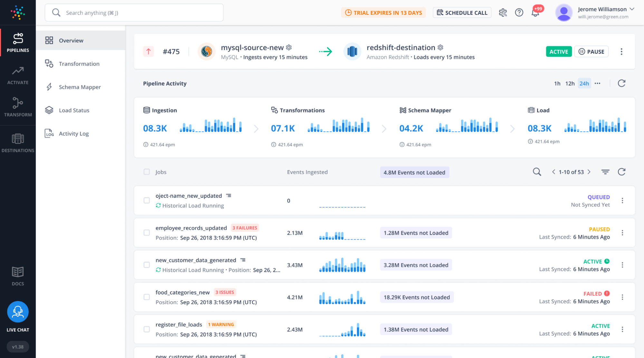Click Schedule Call in the top bar
Screen dimensions: 644x358
462,13
